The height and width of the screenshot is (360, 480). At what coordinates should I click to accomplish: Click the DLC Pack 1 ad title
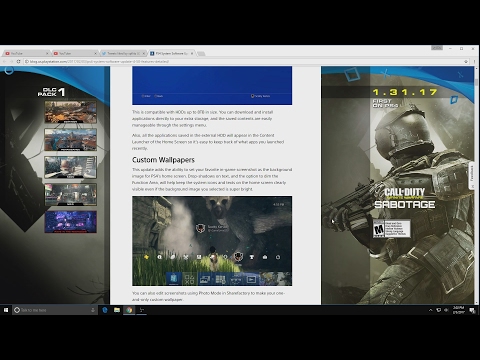pyautogui.click(x=51, y=92)
